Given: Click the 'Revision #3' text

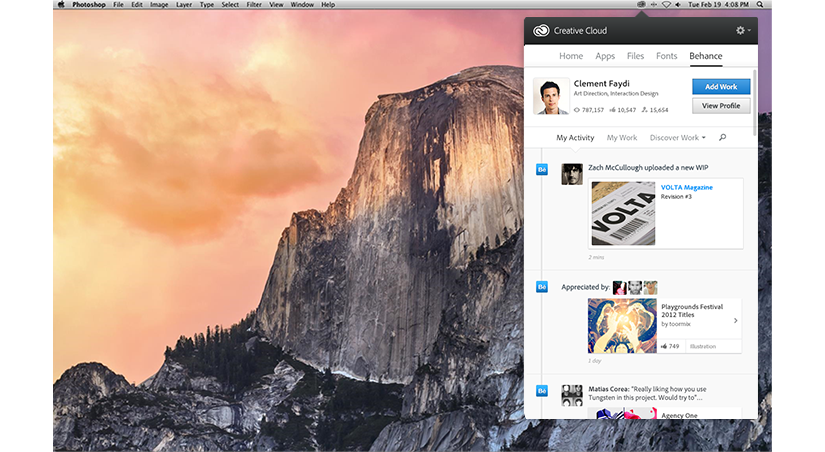Looking at the screenshot, I should tap(676, 196).
